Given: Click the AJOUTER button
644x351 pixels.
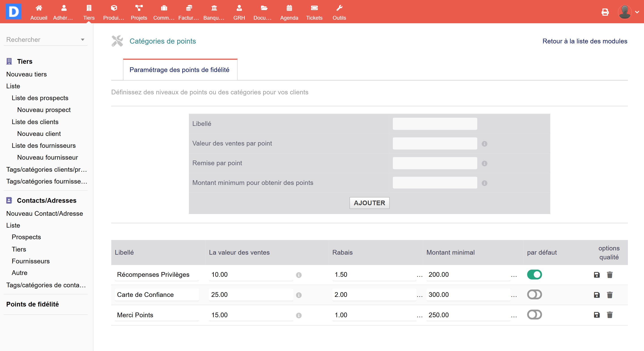Looking at the screenshot, I should click(369, 203).
